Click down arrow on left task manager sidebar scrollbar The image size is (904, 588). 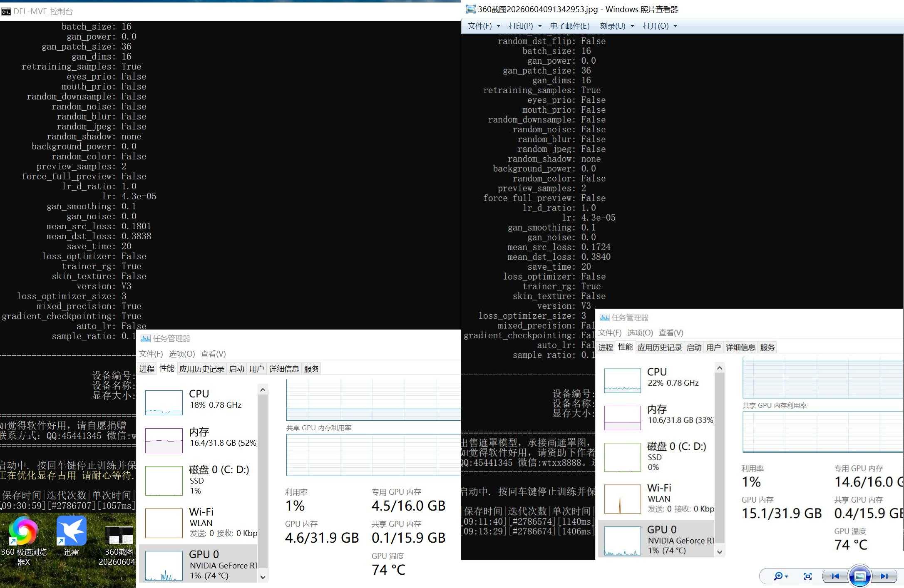(x=263, y=577)
